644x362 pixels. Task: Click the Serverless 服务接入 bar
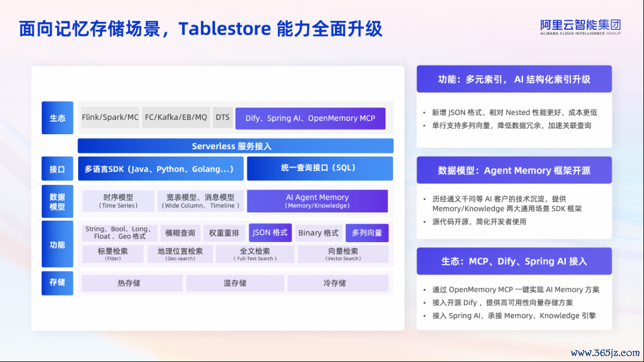click(236, 146)
